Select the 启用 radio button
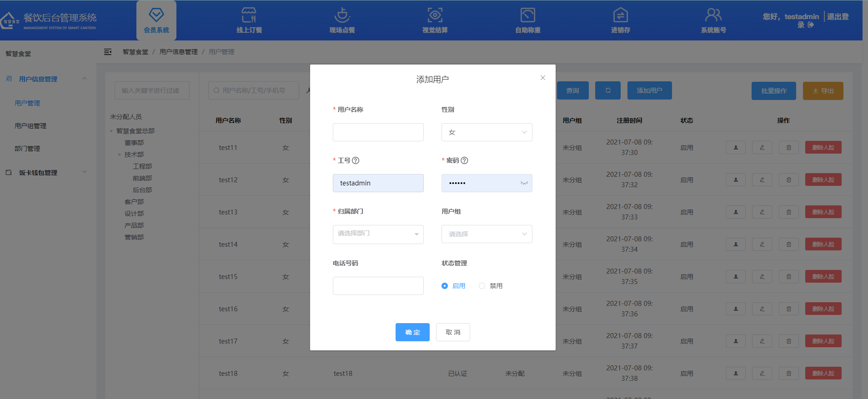This screenshot has width=868, height=399. pyautogui.click(x=445, y=286)
